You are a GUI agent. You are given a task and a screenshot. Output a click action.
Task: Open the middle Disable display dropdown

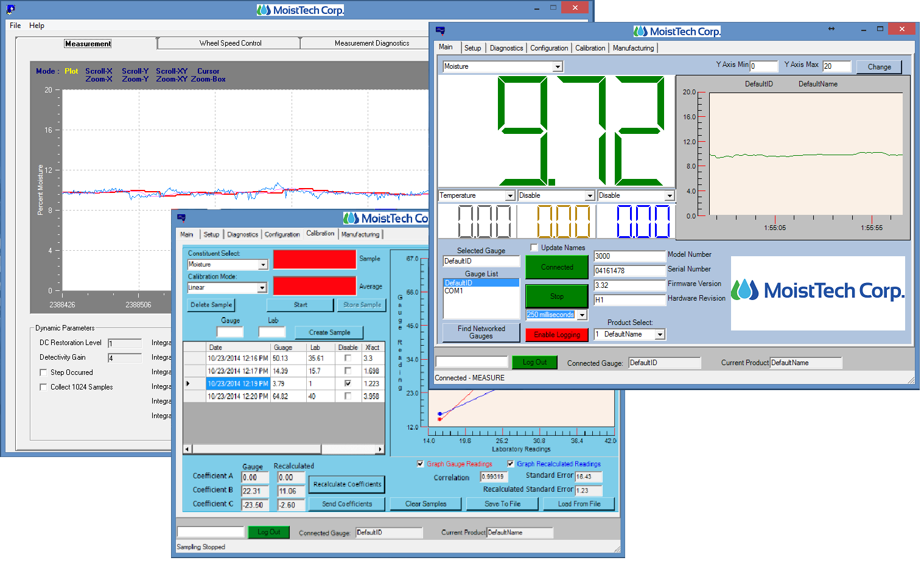(590, 195)
